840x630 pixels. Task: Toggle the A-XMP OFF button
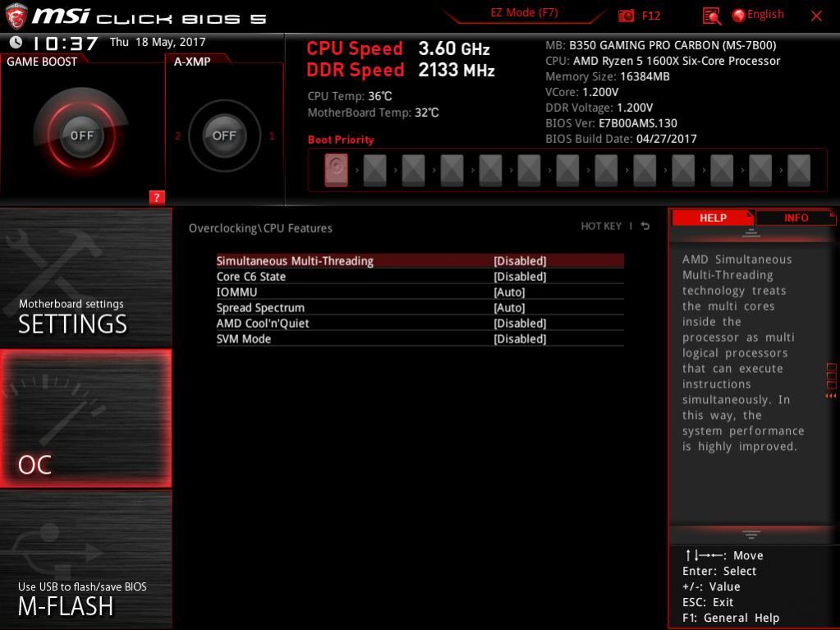pyautogui.click(x=224, y=136)
